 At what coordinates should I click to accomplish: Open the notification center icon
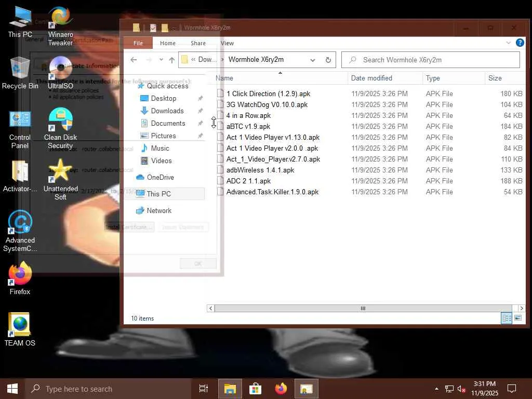coord(512,389)
